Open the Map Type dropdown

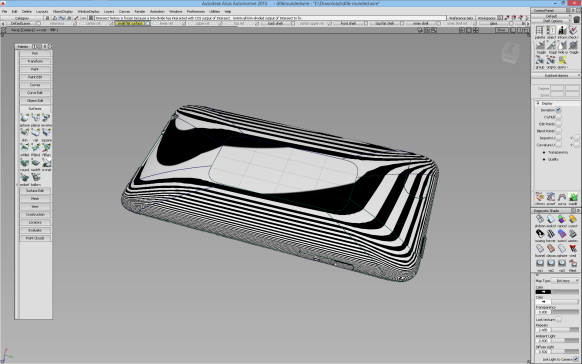click(565, 281)
